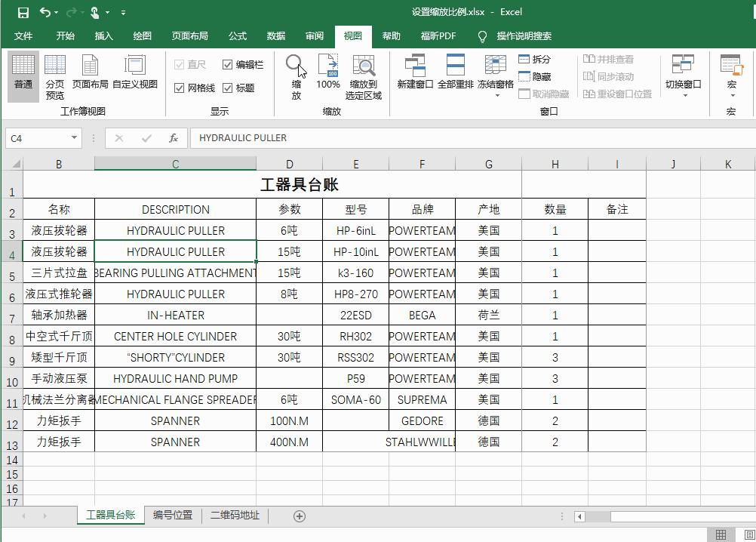The height and width of the screenshot is (542, 756).
Task: Switch to 分页预览 view
Action: click(x=54, y=73)
